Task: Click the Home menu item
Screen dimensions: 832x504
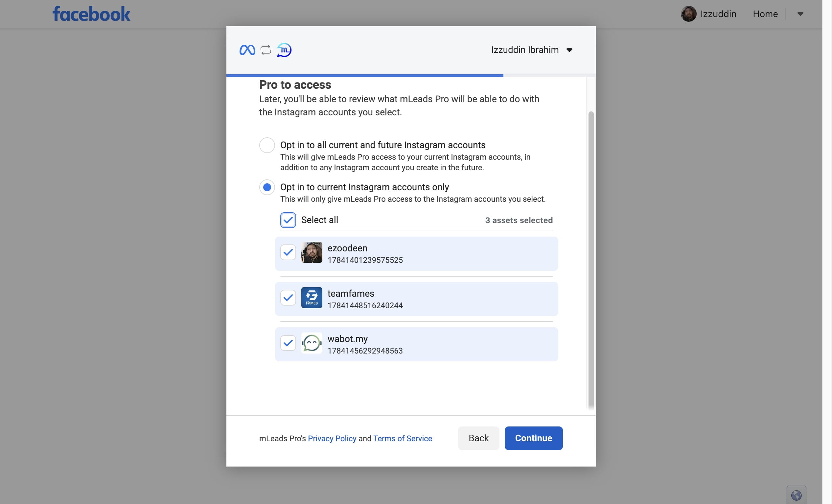Action: (x=765, y=13)
